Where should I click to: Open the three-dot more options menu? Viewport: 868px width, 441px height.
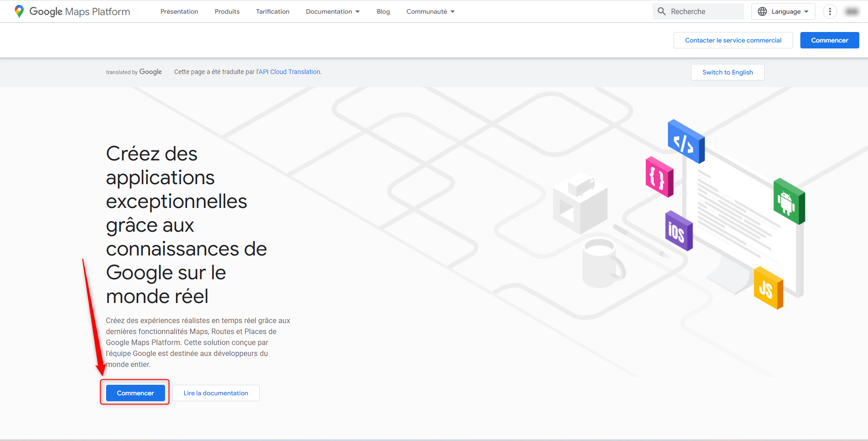[x=830, y=11]
